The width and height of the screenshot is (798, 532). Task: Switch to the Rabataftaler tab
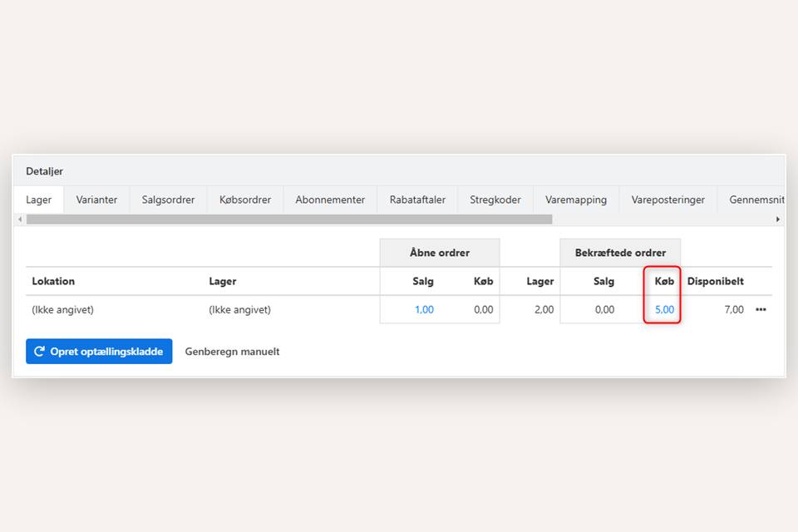tap(417, 199)
